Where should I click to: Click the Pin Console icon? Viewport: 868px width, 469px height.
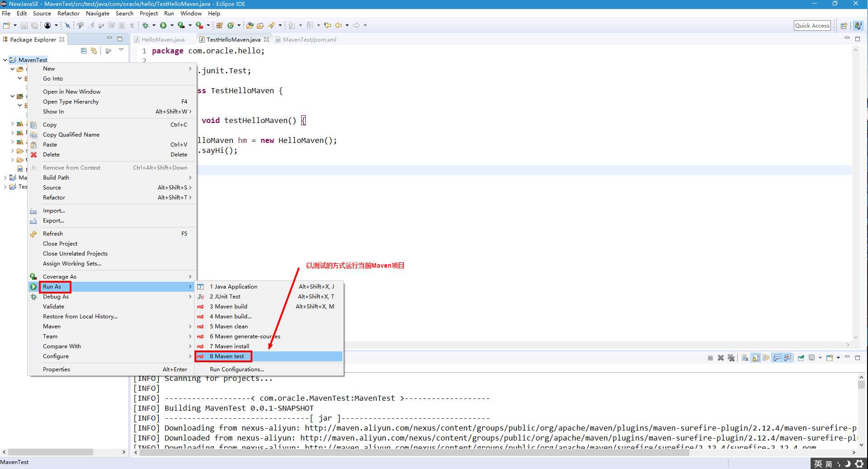[801, 358]
